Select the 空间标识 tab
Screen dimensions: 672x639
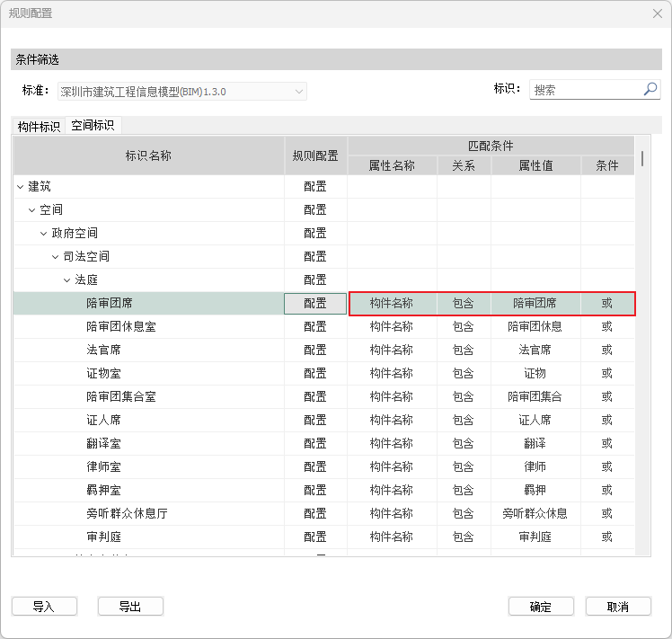(x=93, y=126)
